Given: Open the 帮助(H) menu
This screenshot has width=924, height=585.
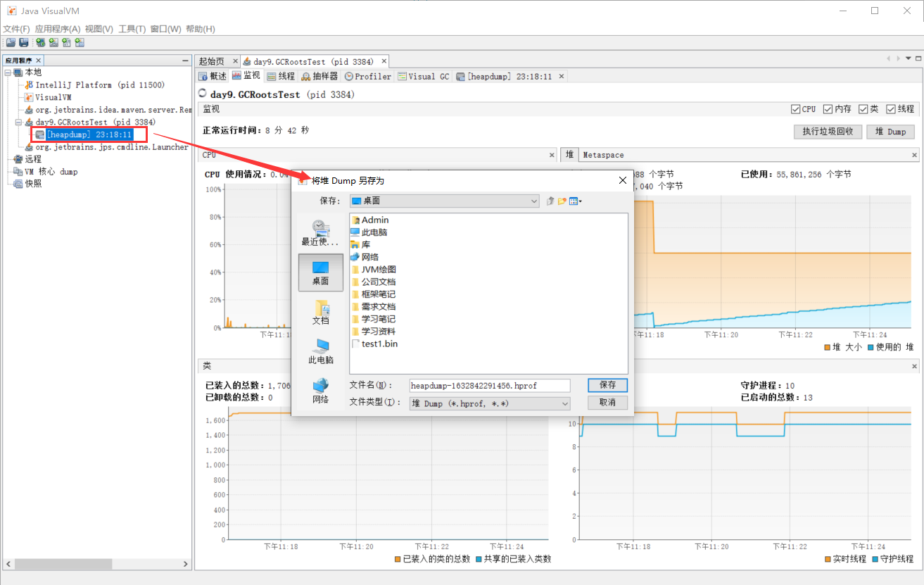Looking at the screenshot, I should pyautogui.click(x=201, y=29).
